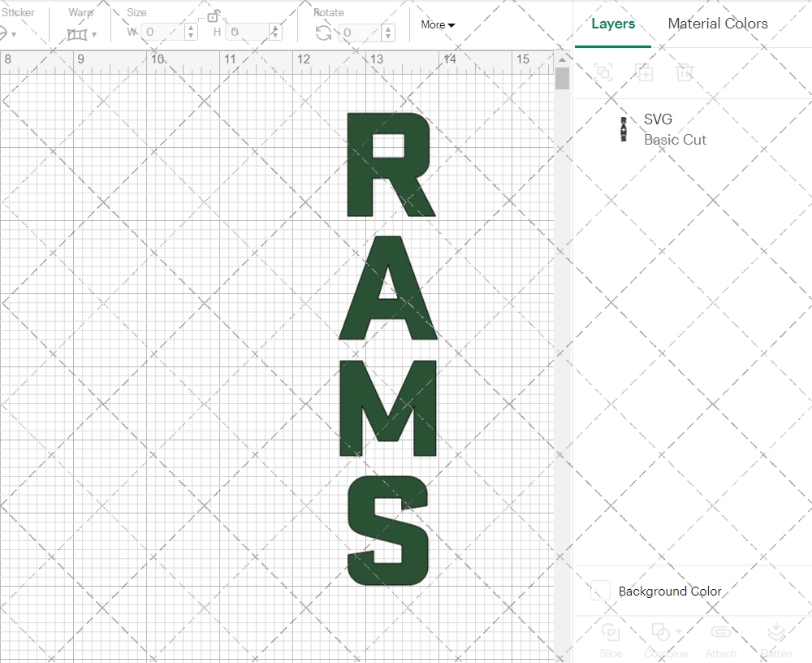Click the Delete layer trash icon
Viewport: 812px width, 663px height.
(x=684, y=72)
